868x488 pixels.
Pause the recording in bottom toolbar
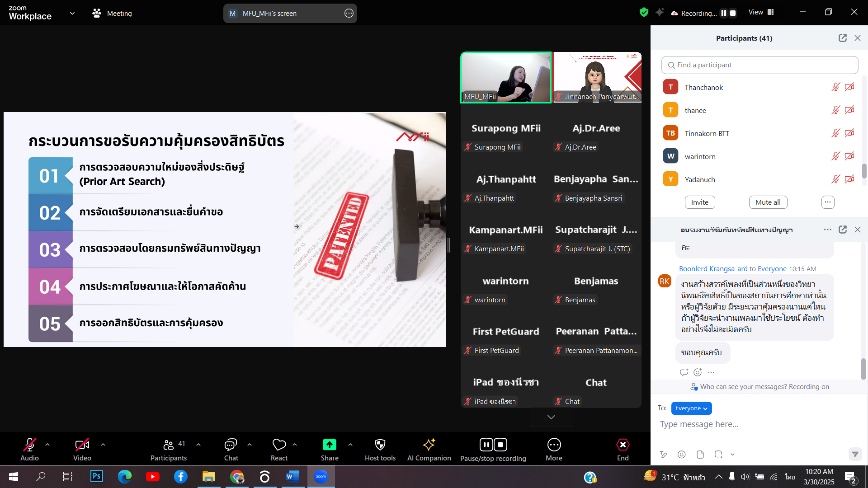click(x=486, y=445)
